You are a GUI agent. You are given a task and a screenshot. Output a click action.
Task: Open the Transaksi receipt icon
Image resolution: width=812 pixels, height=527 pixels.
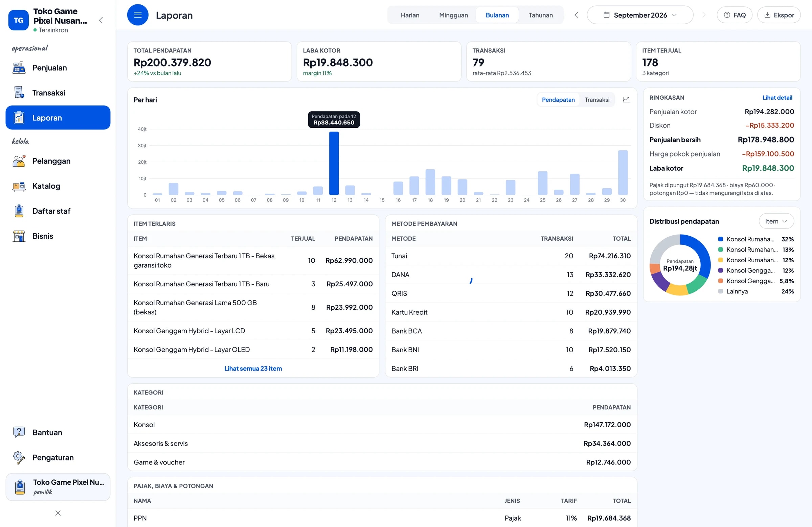[19, 92]
